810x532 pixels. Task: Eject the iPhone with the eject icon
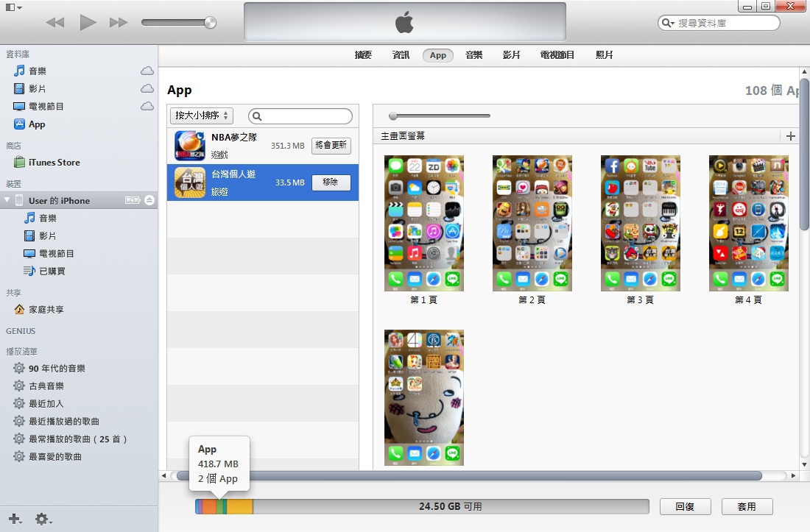coord(149,200)
